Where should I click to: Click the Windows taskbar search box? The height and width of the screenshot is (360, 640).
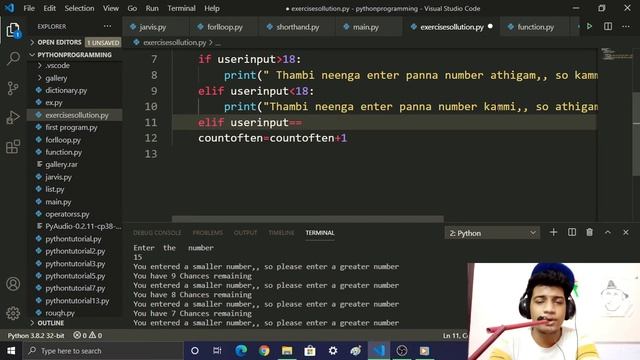[x=103, y=351]
